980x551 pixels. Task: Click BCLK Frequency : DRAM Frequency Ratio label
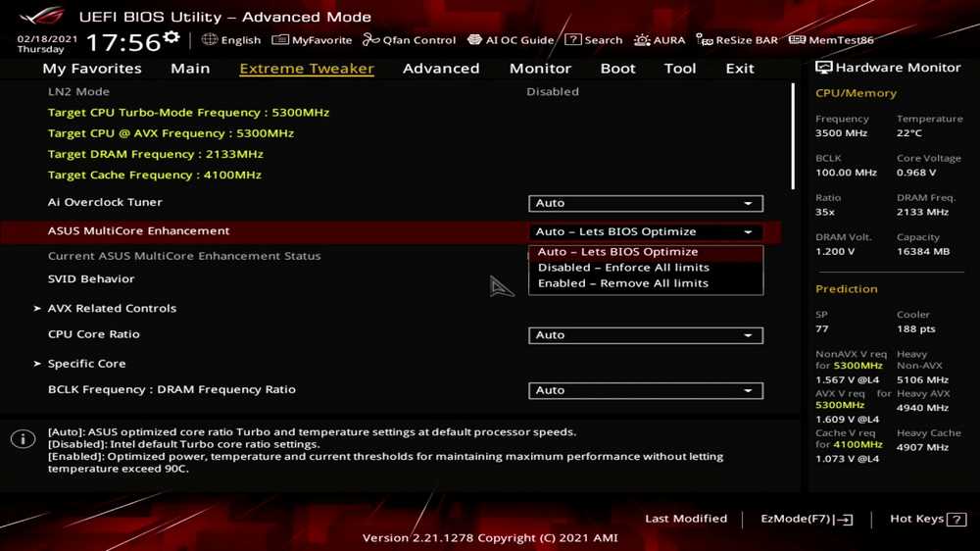171,389
